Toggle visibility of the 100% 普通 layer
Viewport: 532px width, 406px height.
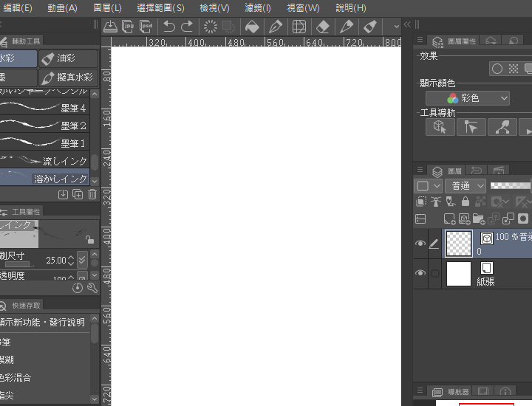click(x=420, y=243)
